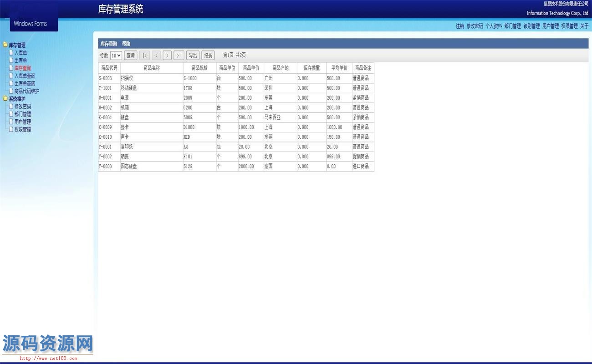Click the 第1页 共2页 page indicator

click(x=235, y=56)
